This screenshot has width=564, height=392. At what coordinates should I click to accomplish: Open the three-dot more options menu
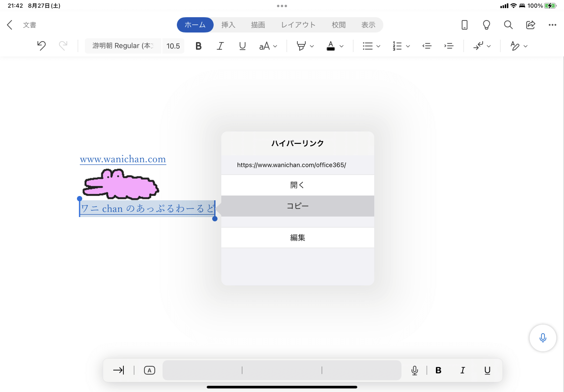(x=553, y=25)
